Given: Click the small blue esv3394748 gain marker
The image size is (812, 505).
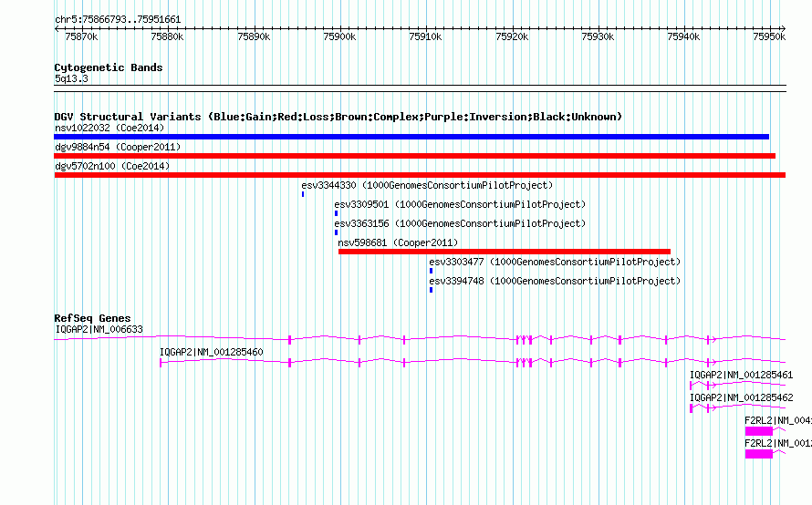Looking at the screenshot, I should (x=431, y=290).
